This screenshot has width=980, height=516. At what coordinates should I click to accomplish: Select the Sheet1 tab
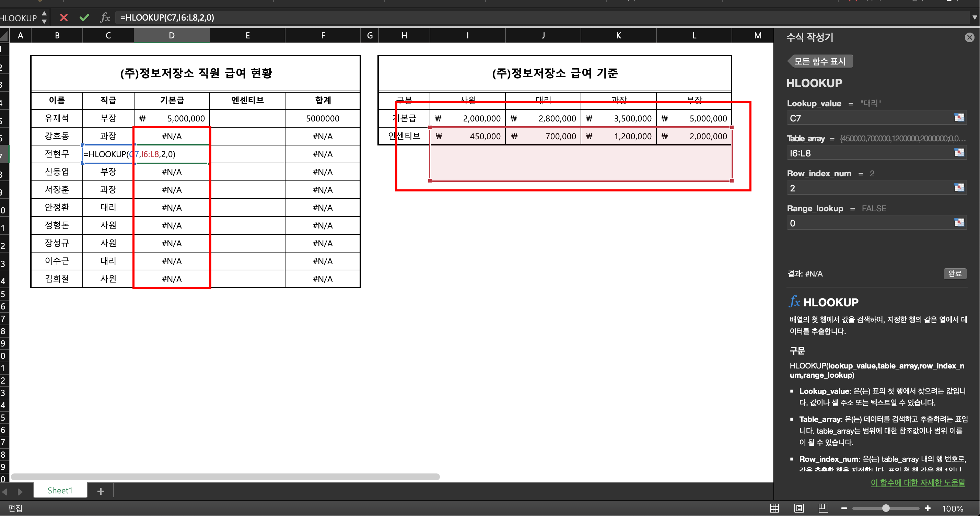(x=60, y=491)
